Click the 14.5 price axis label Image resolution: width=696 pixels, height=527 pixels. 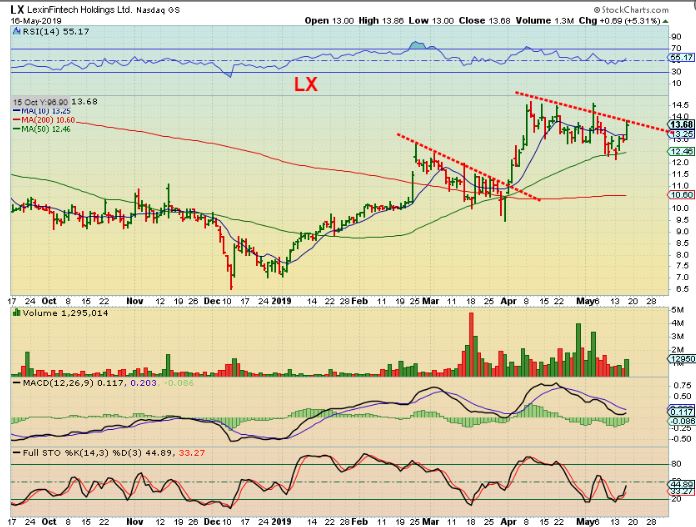(x=680, y=105)
